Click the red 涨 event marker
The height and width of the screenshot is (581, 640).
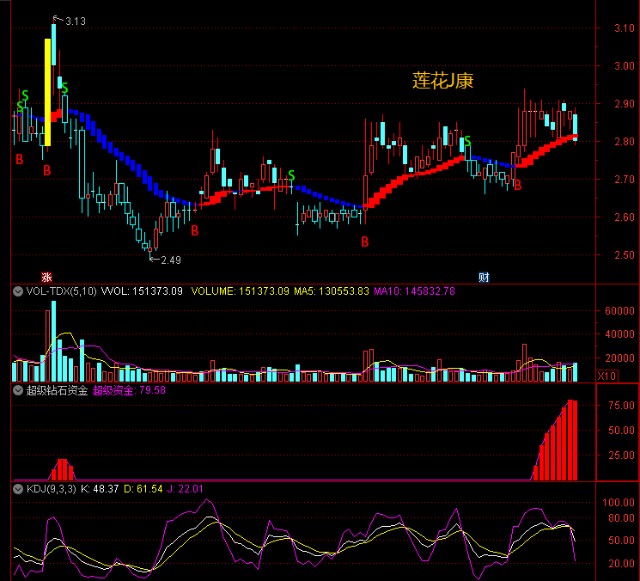tap(47, 277)
